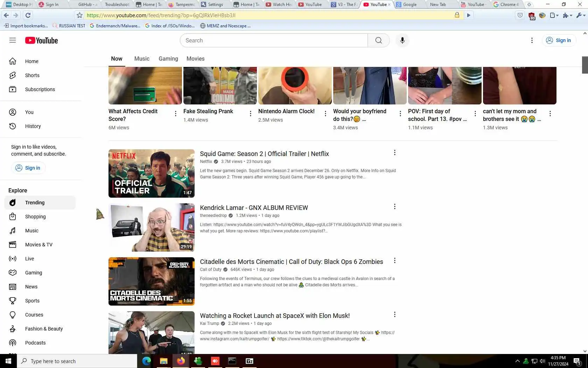This screenshot has height=368, width=588.
Task: Click Sign in button in sidebar
Action: coord(28,168)
